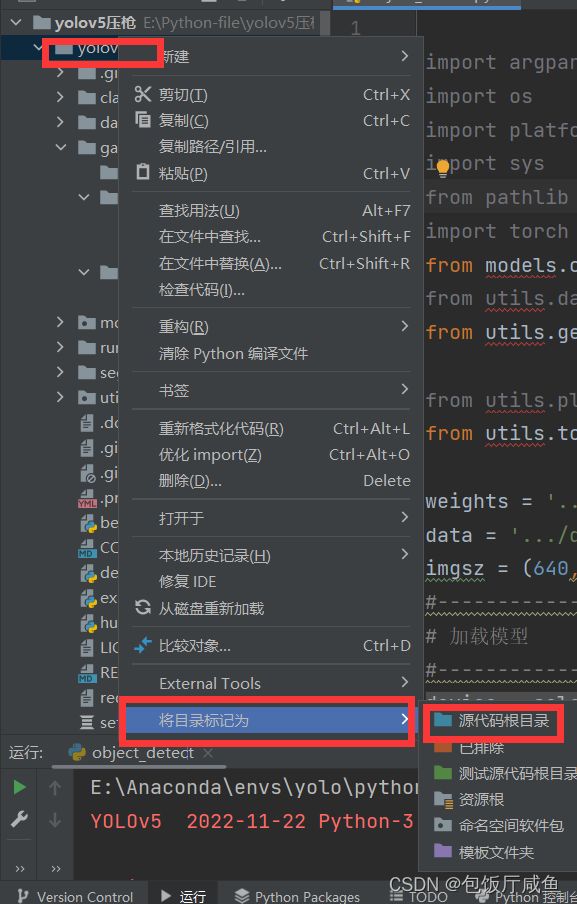Click the Resource Root folder icon

tap(443, 799)
